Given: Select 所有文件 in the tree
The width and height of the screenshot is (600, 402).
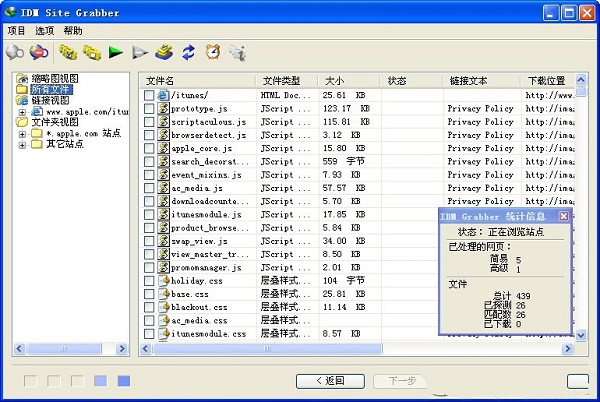Looking at the screenshot, I should [x=51, y=90].
